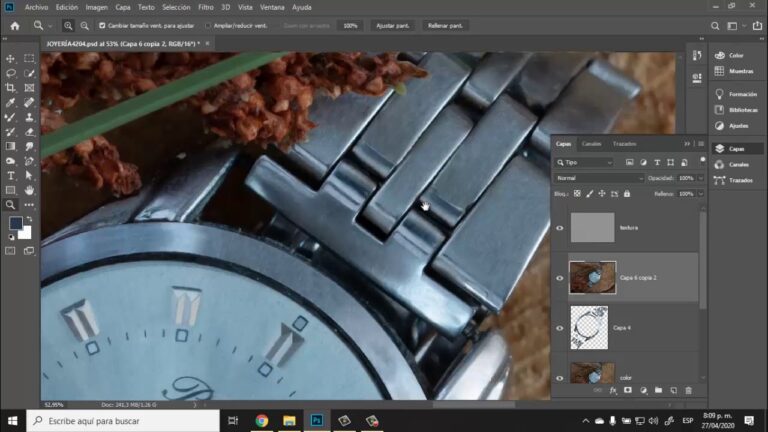Select the Lasso tool
The image size is (768, 432).
coord(10,73)
